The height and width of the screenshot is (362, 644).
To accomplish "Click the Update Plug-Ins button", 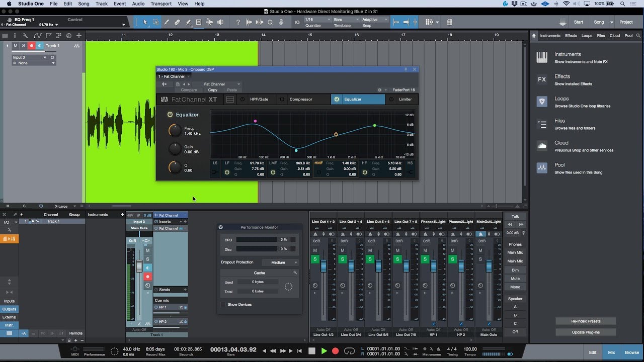I will pyautogui.click(x=586, y=332).
